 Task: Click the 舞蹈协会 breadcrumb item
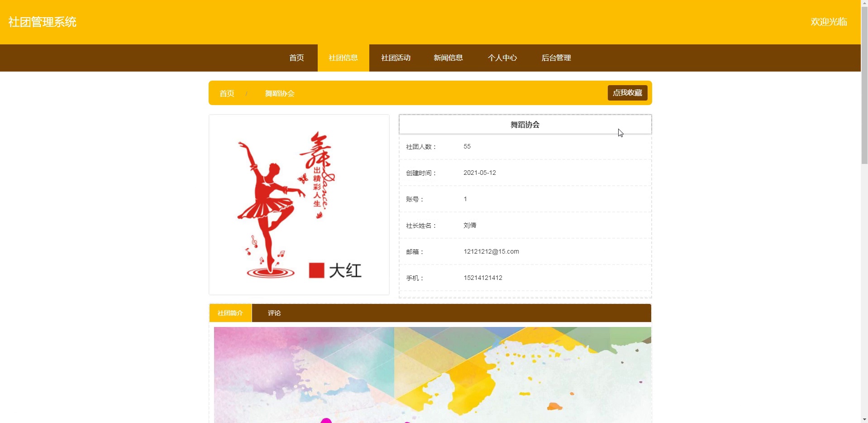(x=280, y=93)
